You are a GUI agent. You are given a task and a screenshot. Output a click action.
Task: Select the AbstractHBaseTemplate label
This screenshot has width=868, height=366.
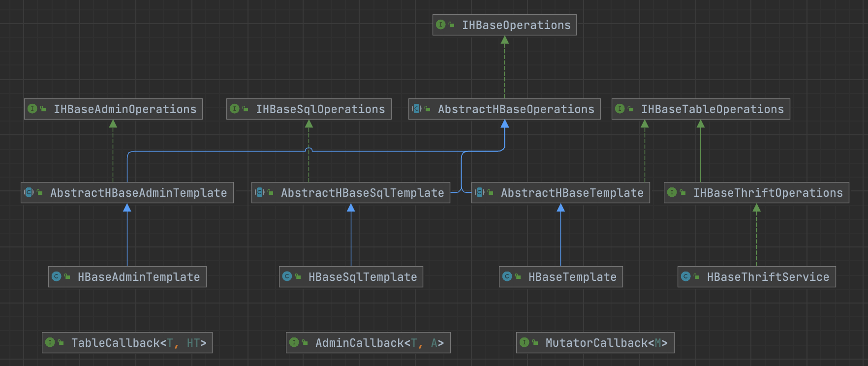[x=572, y=193]
